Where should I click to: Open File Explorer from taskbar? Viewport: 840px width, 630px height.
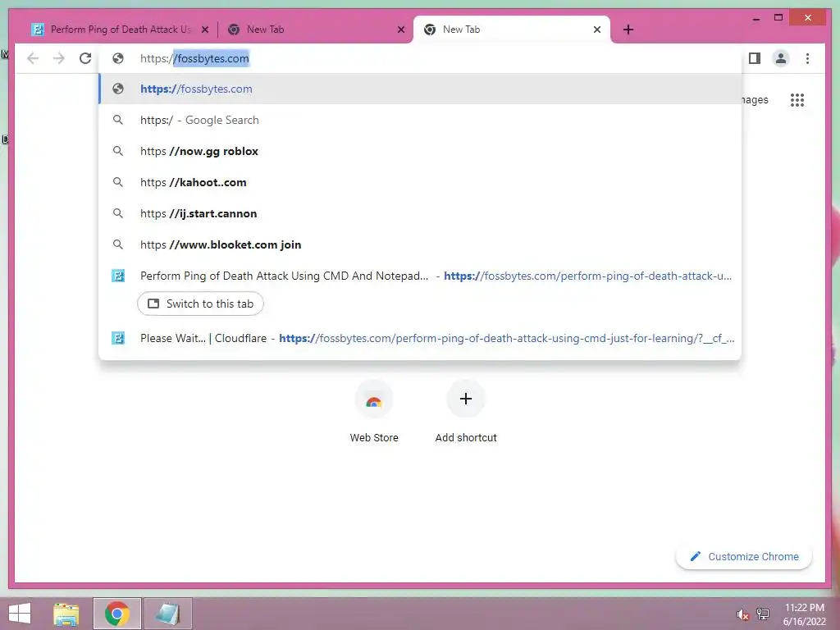click(x=66, y=614)
